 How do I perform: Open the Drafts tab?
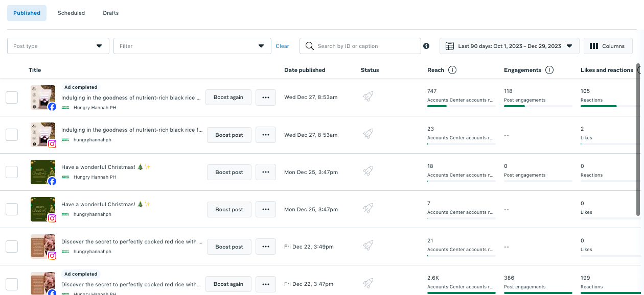pos(110,13)
